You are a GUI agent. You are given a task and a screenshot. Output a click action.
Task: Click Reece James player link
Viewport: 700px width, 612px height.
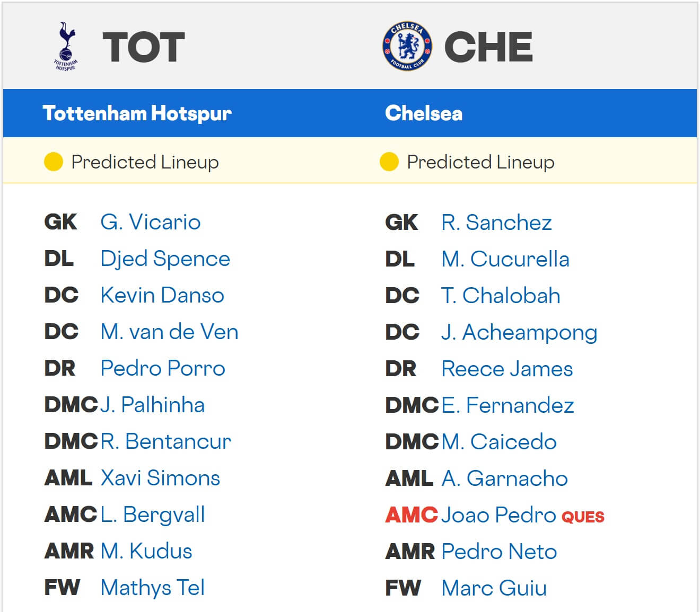coord(507,369)
